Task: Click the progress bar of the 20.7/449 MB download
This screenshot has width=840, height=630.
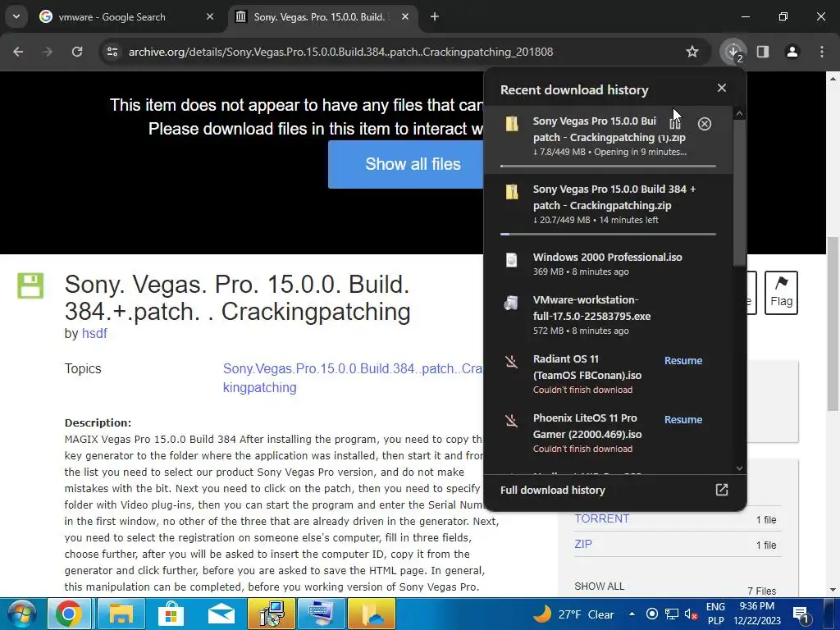Action: coord(608,234)
